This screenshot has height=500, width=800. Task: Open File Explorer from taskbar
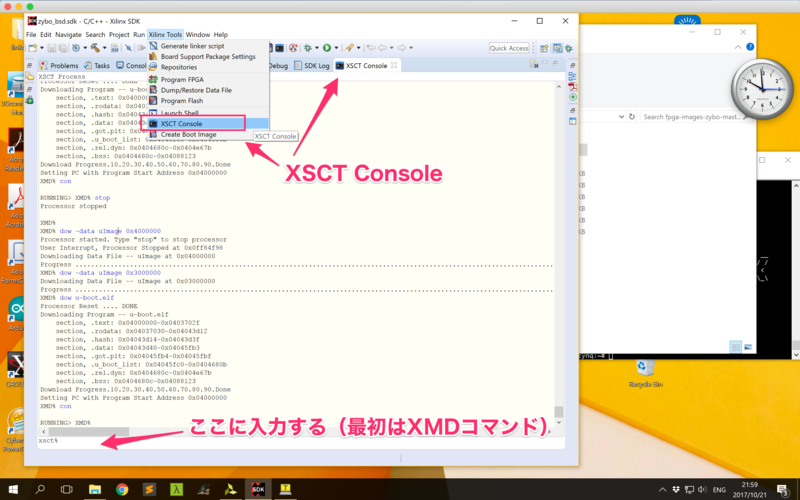pos(95,489)
